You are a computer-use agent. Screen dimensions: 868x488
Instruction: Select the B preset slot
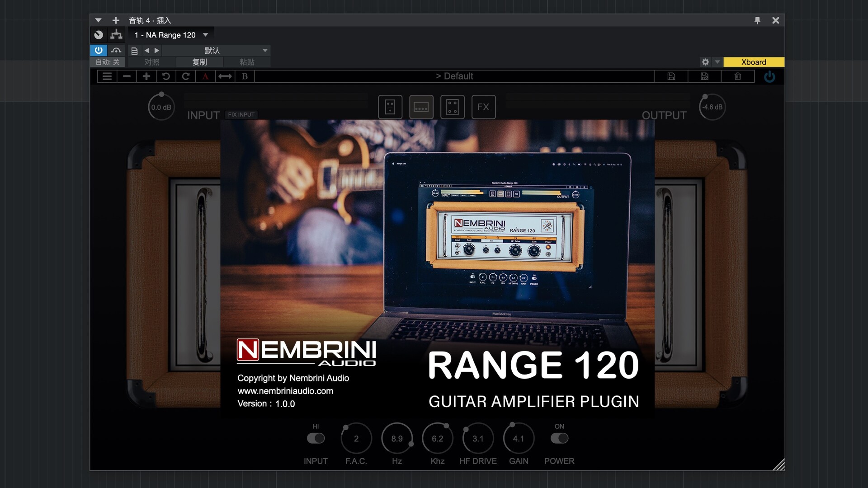pos(245,76)
